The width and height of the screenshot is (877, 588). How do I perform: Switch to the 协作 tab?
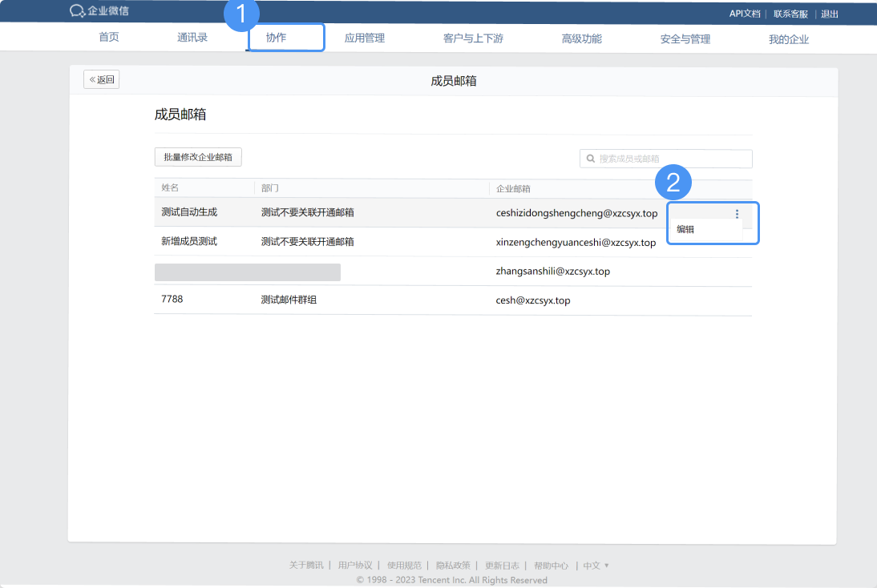(x=286, y=38)
